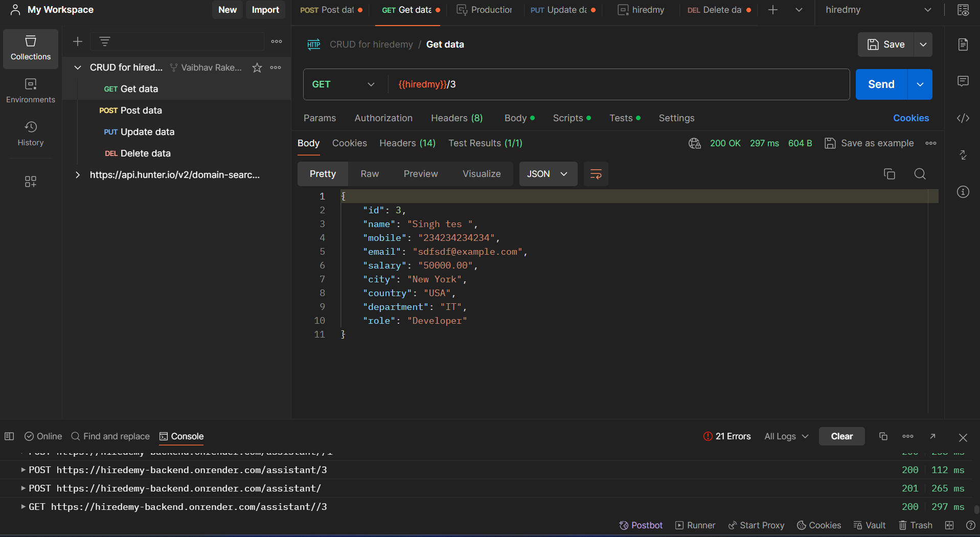The image size is (980, 537).
Task: Open the request info pane
Action: coord(963,192)
